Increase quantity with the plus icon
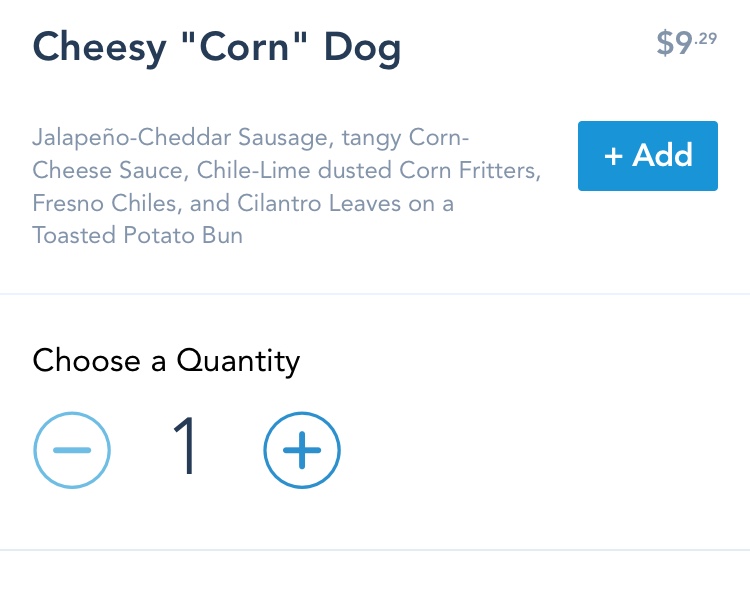The image size is (750, 593). (302, 450)
